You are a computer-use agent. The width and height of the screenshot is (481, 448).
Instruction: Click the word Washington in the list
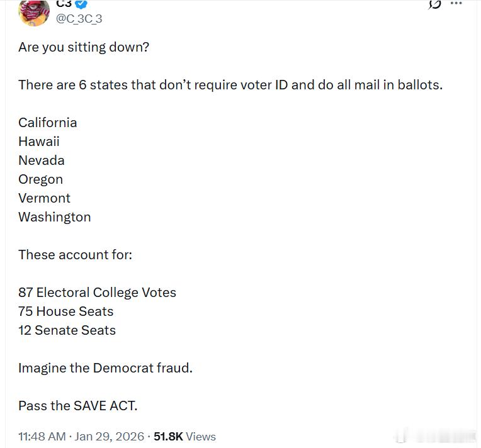pos(55,217)
